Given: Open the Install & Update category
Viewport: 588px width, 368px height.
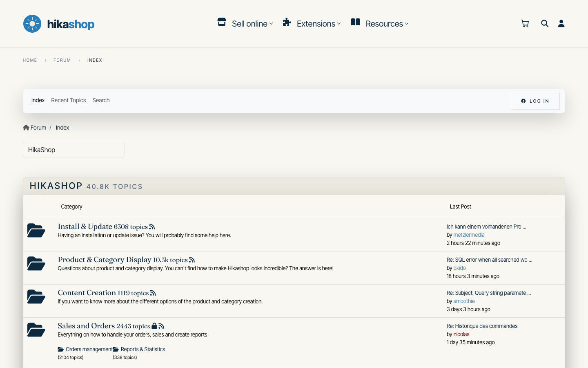Looking at the screenshot, I should tap(85, 227).
